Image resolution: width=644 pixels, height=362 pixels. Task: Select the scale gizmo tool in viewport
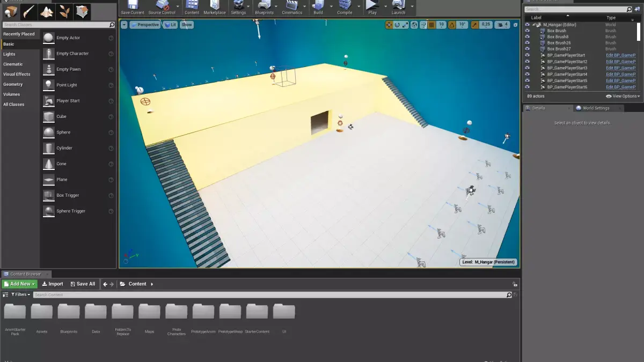(x=405, y=25)
